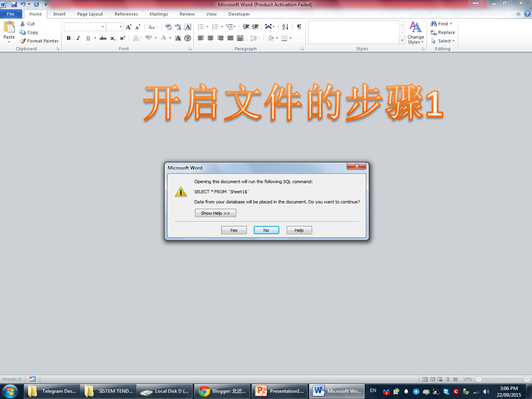Click Help button in the dialog
The width and height of the screenshot is (532, 399).
[x=299, y=231]
